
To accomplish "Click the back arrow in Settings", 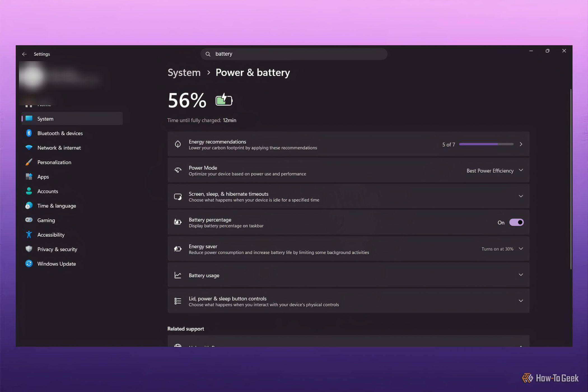I will (24, 54).
